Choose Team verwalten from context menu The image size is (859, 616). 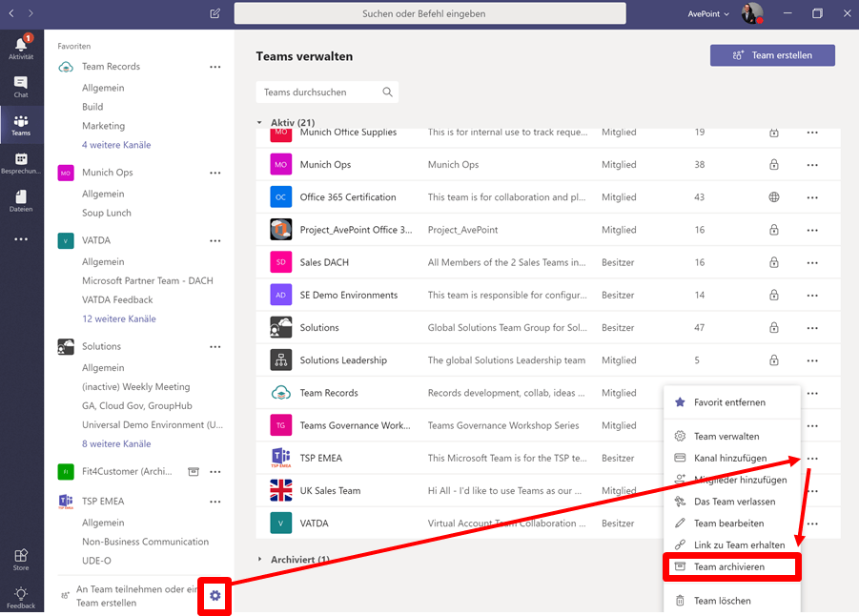coord(732,436)
